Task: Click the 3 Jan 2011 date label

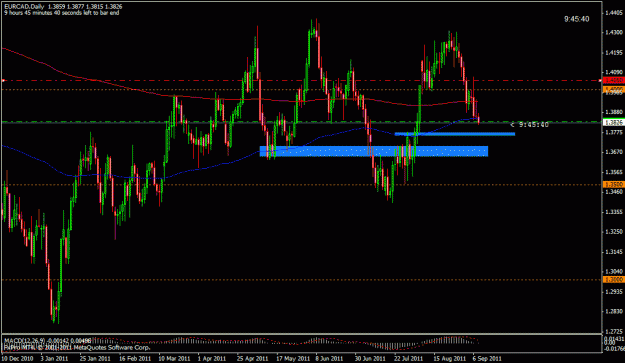Action: pos(54,359)
